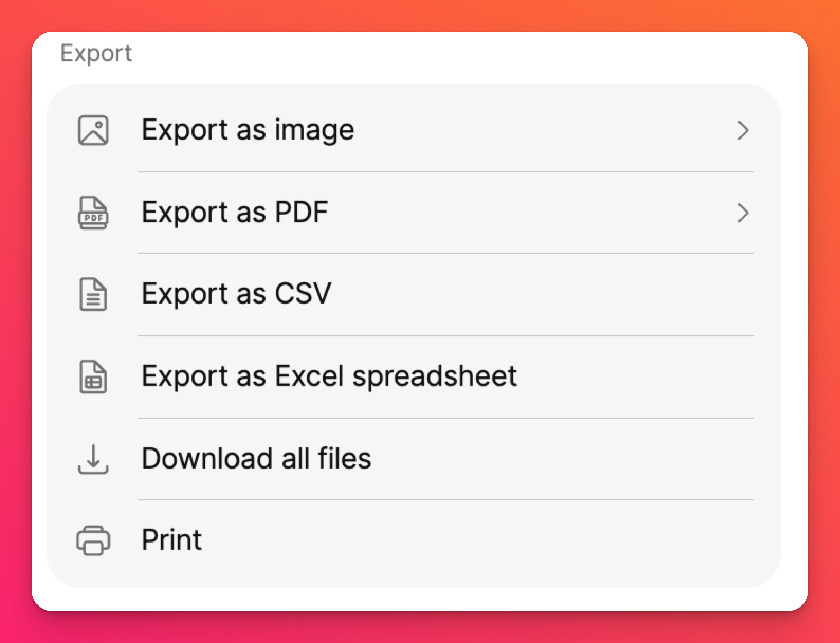Click the Export section heading
This screenshot has width=840, height=643.
[x=96, y=53]
